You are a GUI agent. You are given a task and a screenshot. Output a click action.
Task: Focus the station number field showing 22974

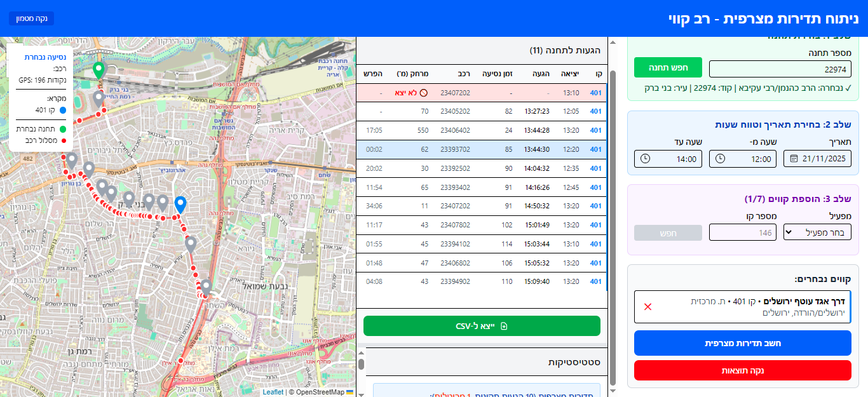[x=780, y=69]
